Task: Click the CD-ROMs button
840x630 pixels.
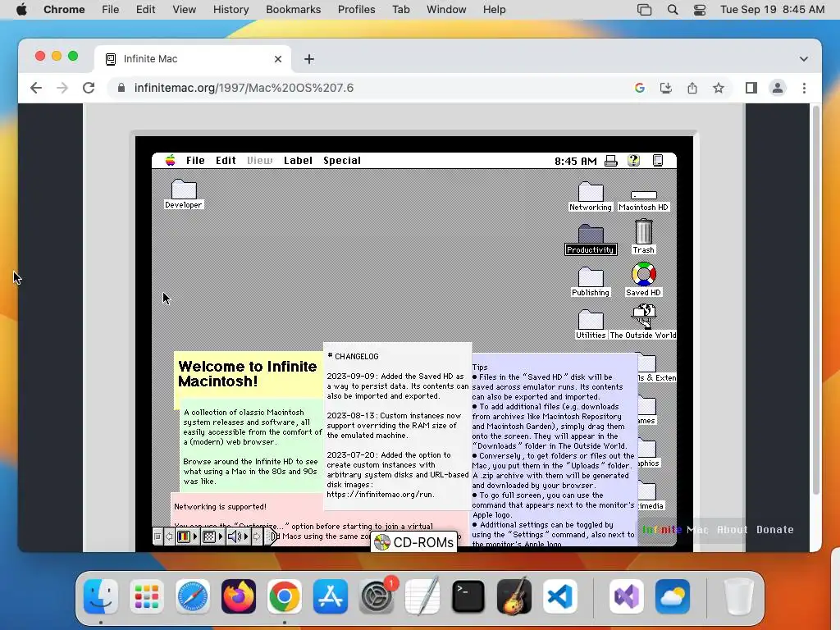Action: [414, 542]
